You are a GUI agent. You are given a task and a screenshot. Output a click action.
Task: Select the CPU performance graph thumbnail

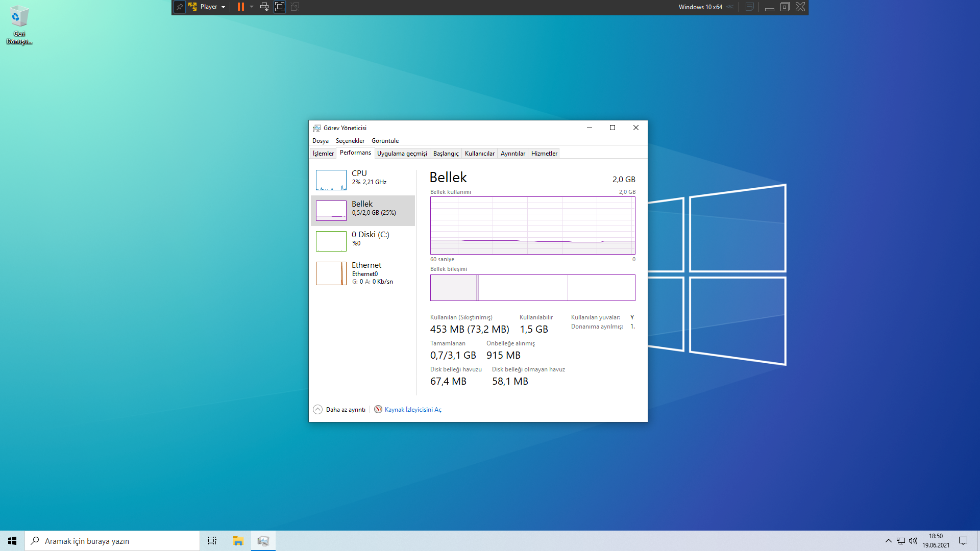[x=331, y=180]
